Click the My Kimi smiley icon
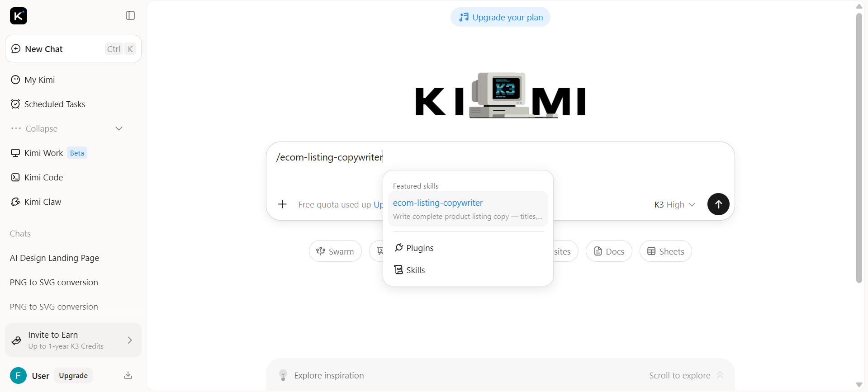This screenshot has width=868, height=392. tap(15, 80)
